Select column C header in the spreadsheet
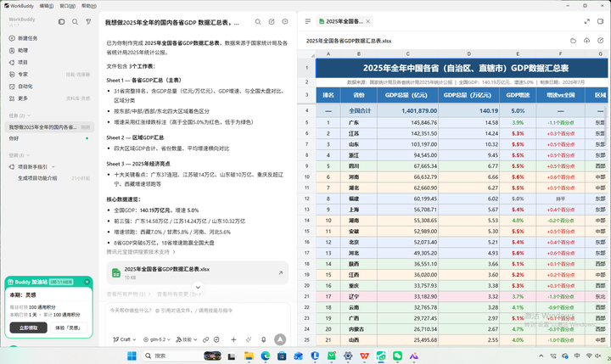The height and width of the screenshot is (364, 611). 407,53
